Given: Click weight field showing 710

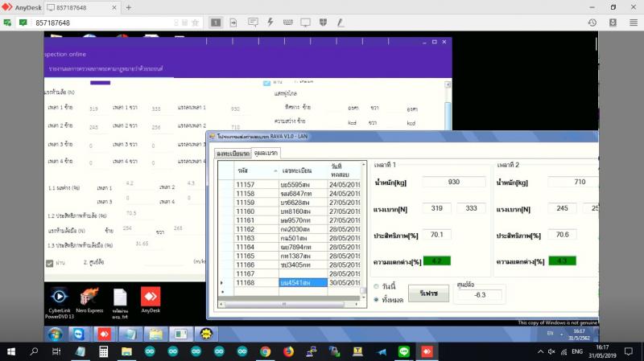Looking at the screenshot, I should [573, 182].
